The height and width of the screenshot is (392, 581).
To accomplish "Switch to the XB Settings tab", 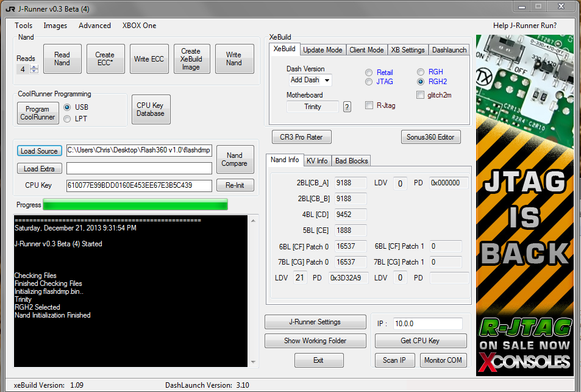I will (x=408, y=50).
